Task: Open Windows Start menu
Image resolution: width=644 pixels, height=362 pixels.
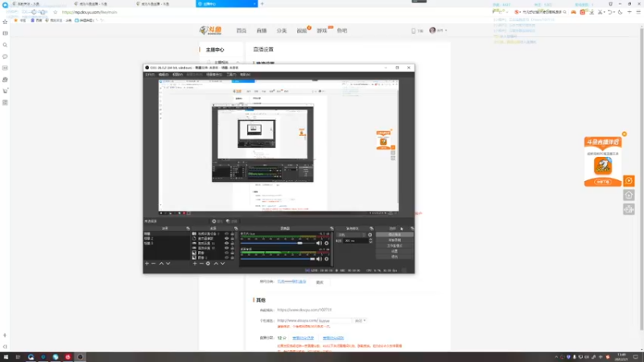Action: pyautogui.click(x=6, y=357)
